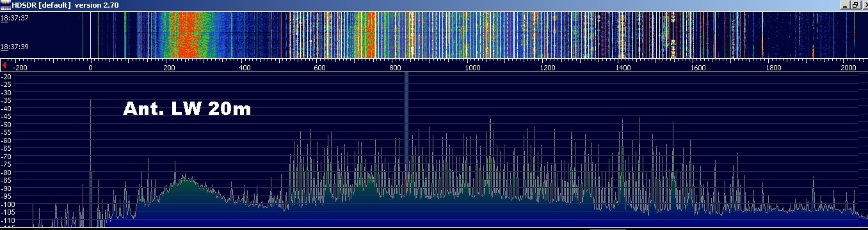Image resolution: width=868 pixels, height=230 pixels.
Task: Tune to 200 on the frequency scale
Action: (x=170, y=67)
